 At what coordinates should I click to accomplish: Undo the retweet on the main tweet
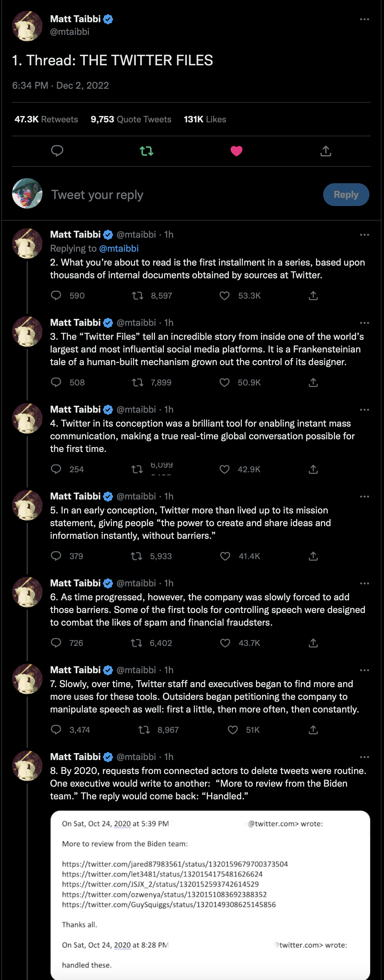coord(146,151)
